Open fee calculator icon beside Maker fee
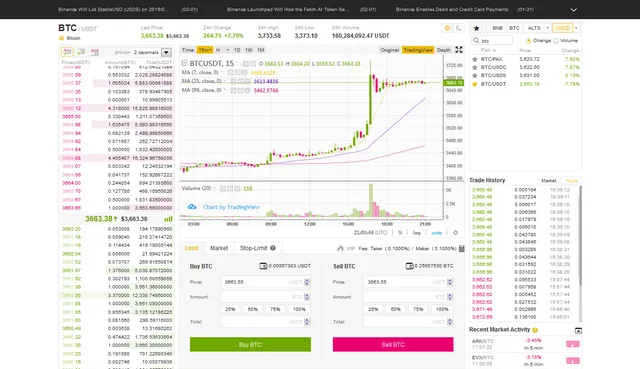The width and height of the screenshot is (640, 369). (462, 248)
